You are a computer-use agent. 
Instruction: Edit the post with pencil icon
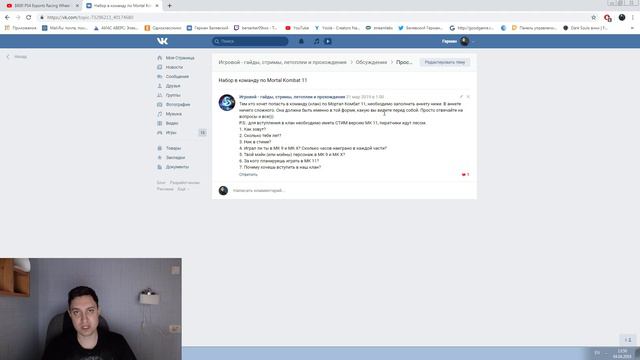click(x=461, y=97)
